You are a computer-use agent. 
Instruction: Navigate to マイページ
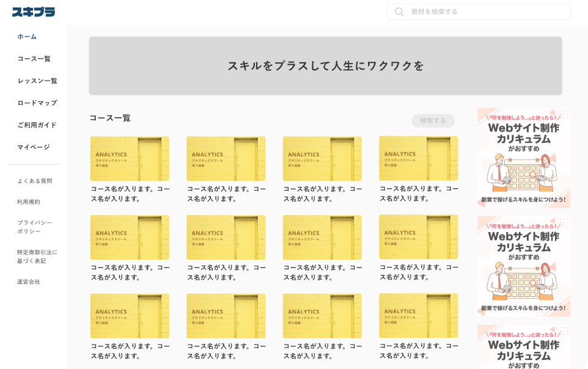[33, 147]
